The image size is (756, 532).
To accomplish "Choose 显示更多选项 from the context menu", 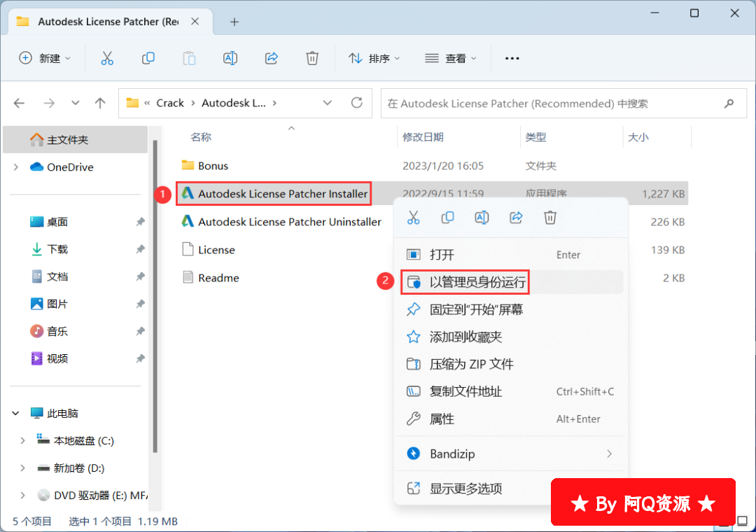I will coord(512,489).
